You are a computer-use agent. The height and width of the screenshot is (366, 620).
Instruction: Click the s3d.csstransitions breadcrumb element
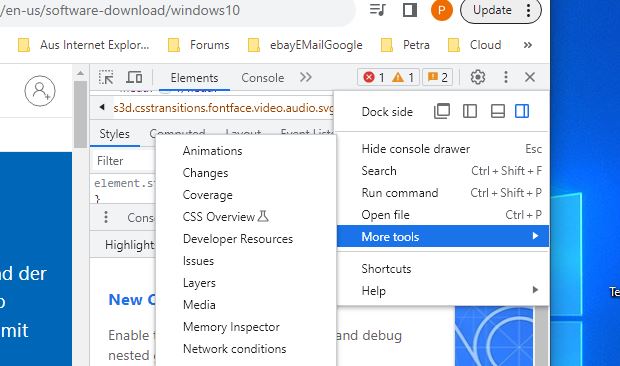[223, 108]
